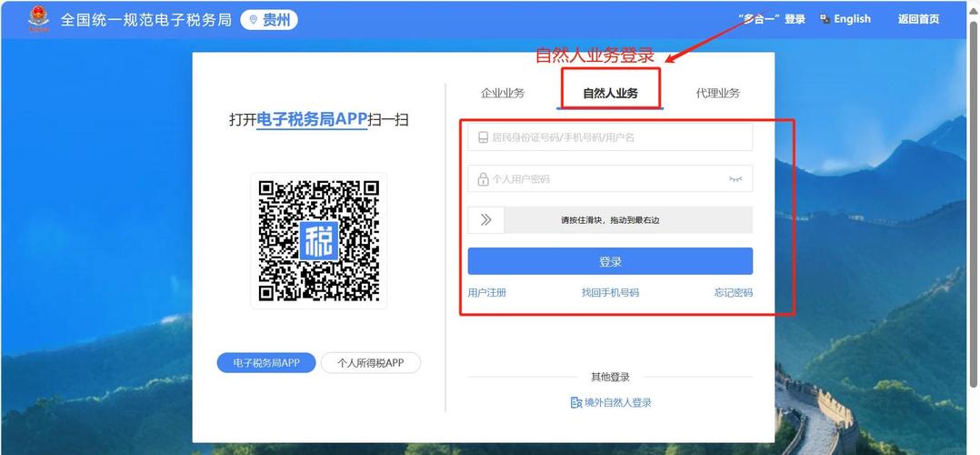Select the 个人所得税APP button
This screenshot has width=980, height=455.
(371, 362)
